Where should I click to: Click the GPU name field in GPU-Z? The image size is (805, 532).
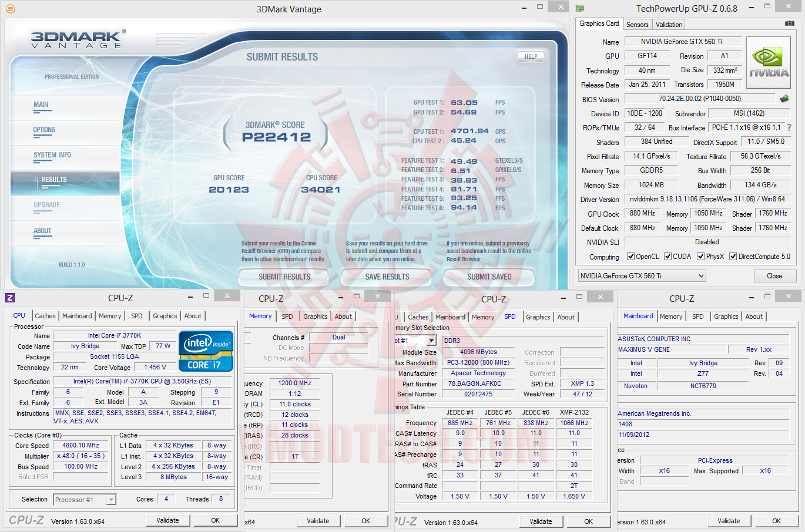(x=682, y=42)
